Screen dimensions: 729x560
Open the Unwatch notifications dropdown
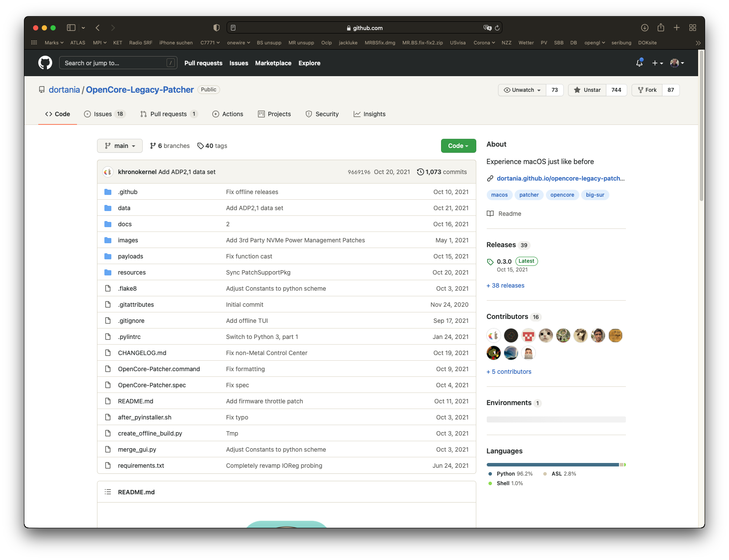tap(522, 90)
